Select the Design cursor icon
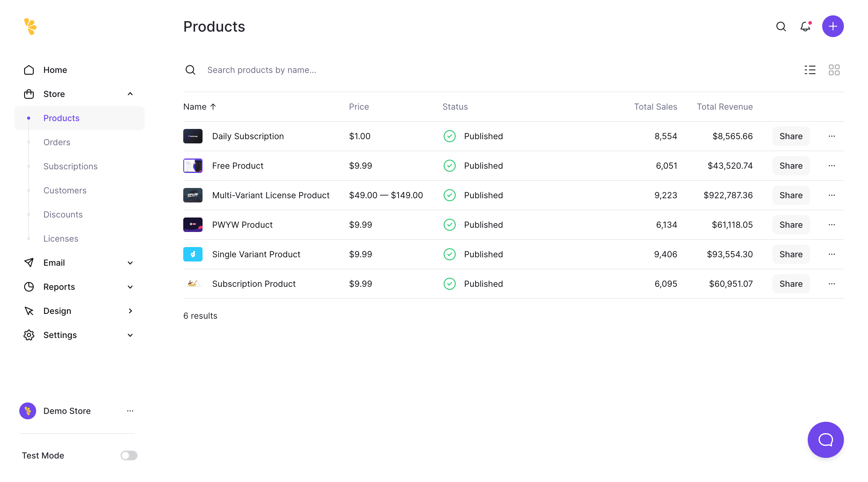The width and height of the screenshot is (868, 482). [x=29, y=311]
